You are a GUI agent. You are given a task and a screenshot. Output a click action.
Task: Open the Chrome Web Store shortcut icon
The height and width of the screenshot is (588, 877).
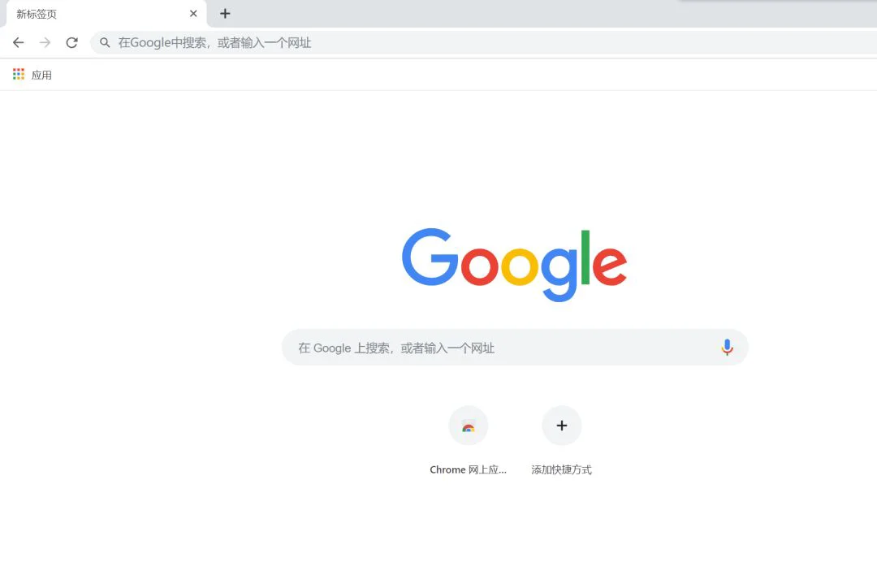click(x=469, y=426)
